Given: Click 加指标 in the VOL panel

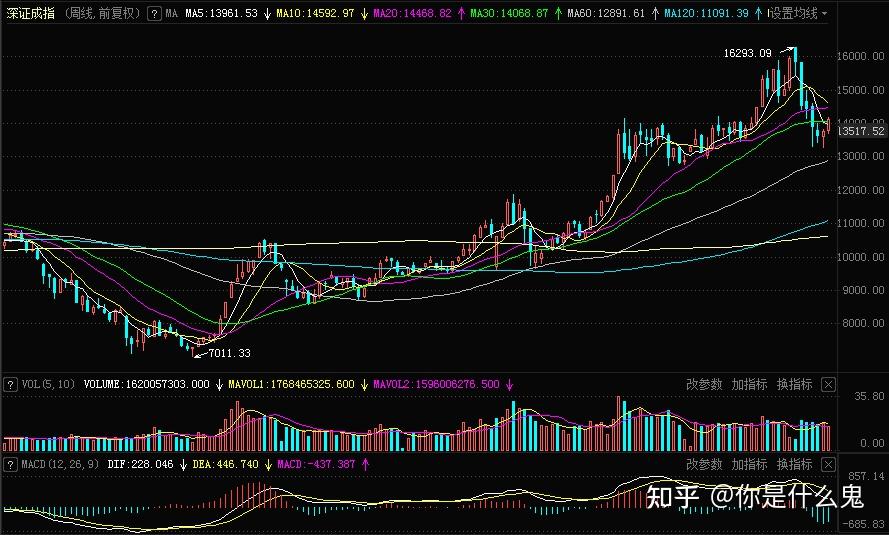Looking at the screenshot, I should [x=750, y=385].
